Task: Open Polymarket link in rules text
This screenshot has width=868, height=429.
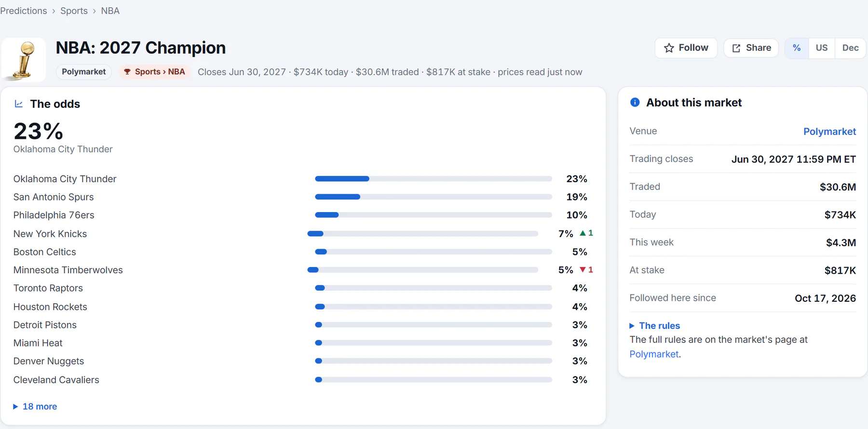Action: pyautogui.click(x=654, y=354)
